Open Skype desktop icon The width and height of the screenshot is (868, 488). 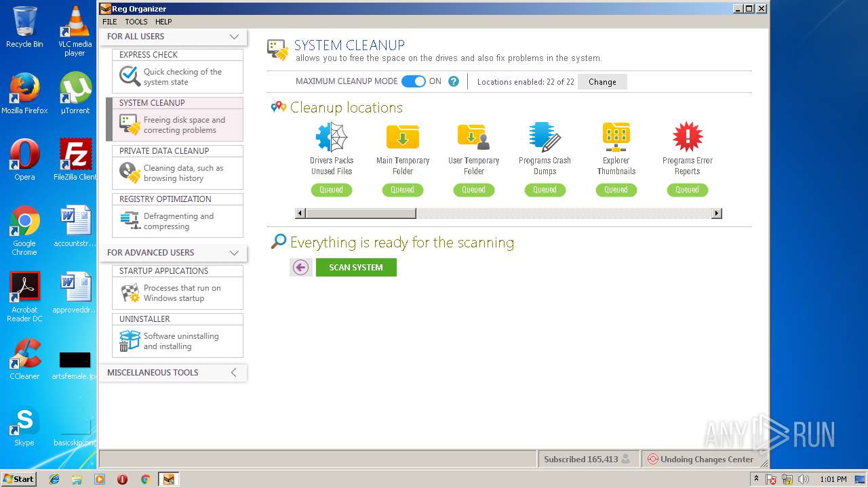click(24, 426)
